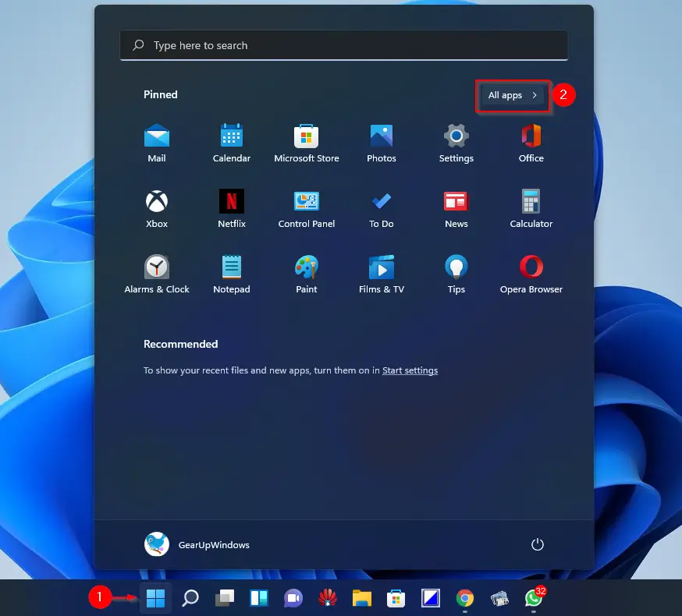Click the Windows Start button on taskbar
This screenshot has width=682, height=616.
pos(155,598)
